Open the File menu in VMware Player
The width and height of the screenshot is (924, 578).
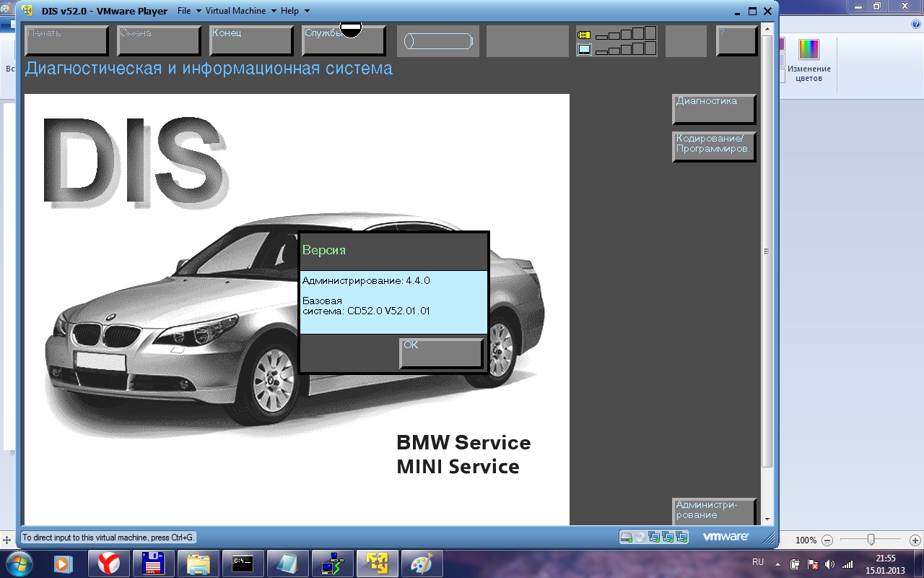click(184, 11)
